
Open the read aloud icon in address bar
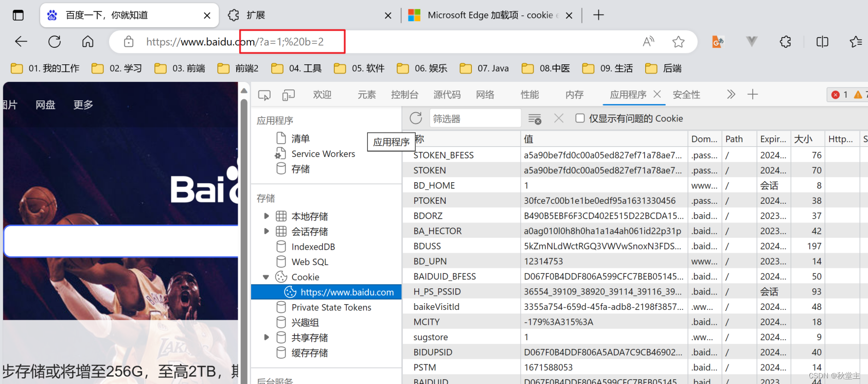pyautogui.click(x=649, y=42)
